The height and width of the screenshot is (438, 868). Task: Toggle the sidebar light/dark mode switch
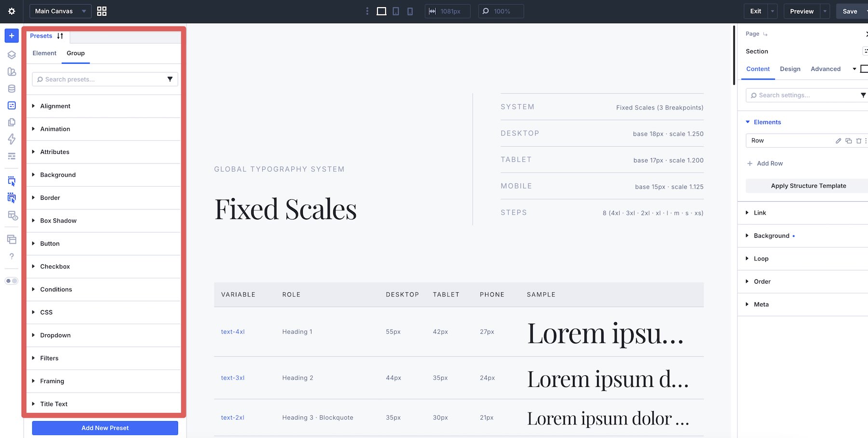pos(12,281)
